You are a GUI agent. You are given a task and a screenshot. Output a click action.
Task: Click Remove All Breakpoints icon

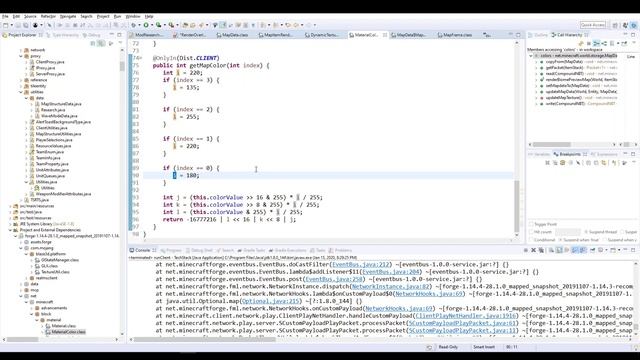[556, 163]
